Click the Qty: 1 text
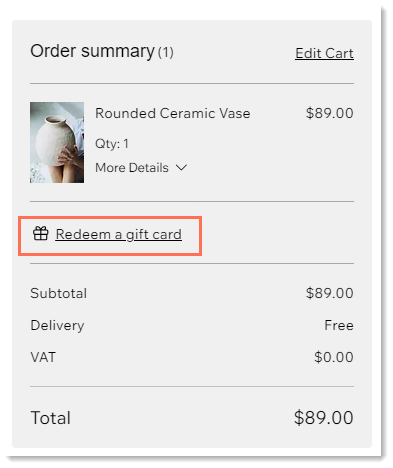393x468 pixels. [112, 144]
